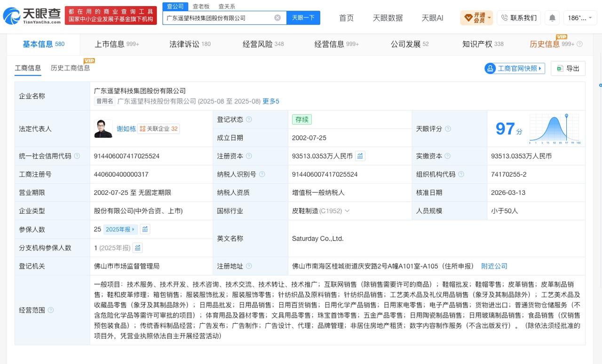Open the chart icon next to 参保人数 2025年报

(145, 229)
